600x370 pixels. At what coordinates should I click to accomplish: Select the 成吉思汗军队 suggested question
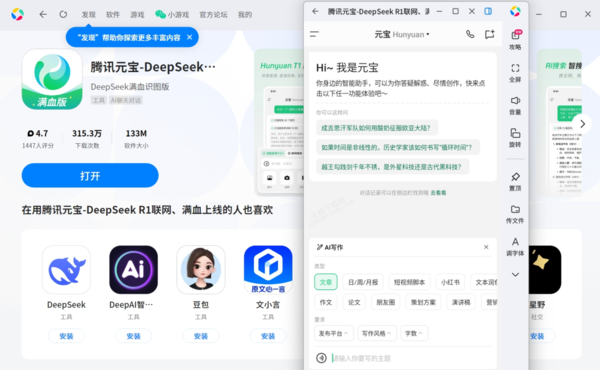pyautogui.click(x=377, y=128)
